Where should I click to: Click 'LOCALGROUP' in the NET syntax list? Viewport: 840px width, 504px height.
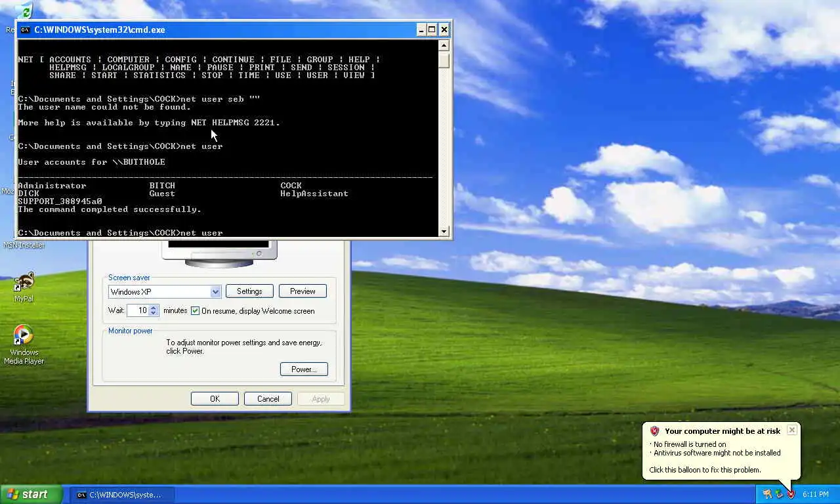pyautogui.click(x=128, y=68)
